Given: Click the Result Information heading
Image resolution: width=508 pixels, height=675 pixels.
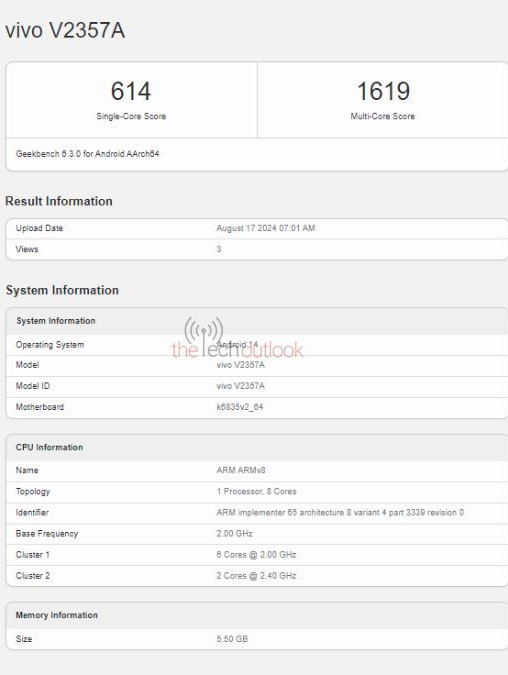Looking at the screenshot, I should 59,201.
